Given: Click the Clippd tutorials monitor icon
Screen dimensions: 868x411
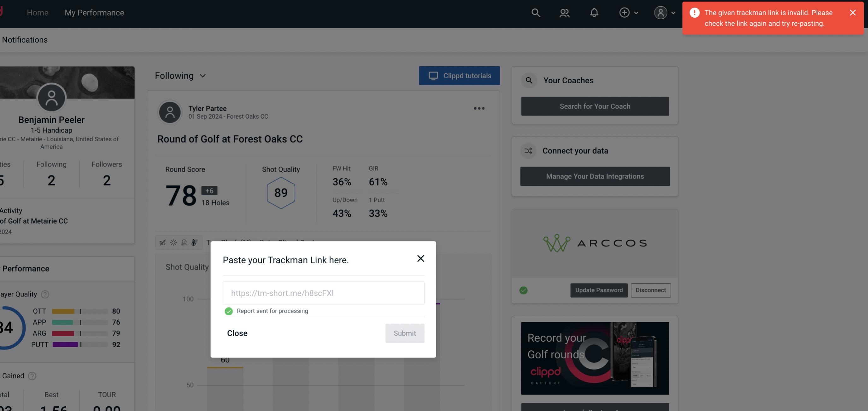Looking at the screenshot, I should (433, 75).
